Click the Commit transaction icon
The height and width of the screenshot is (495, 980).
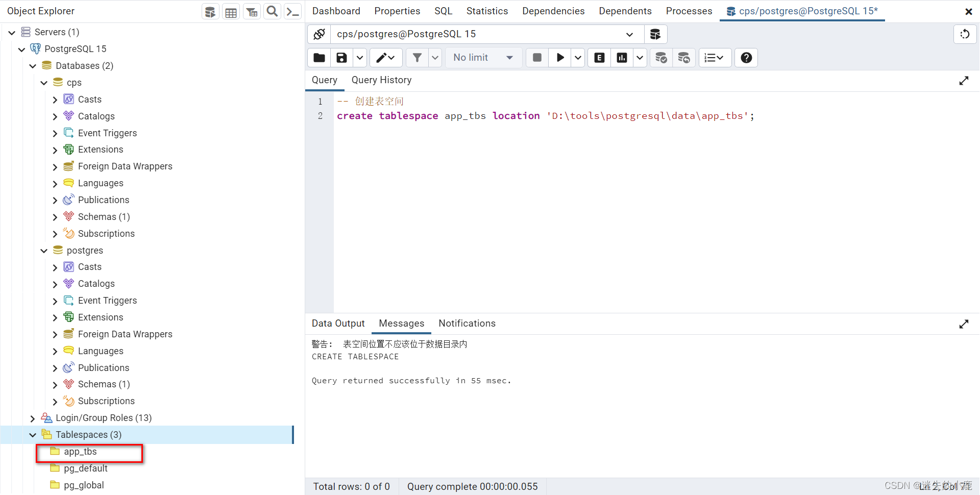click(x=661, y=58)
